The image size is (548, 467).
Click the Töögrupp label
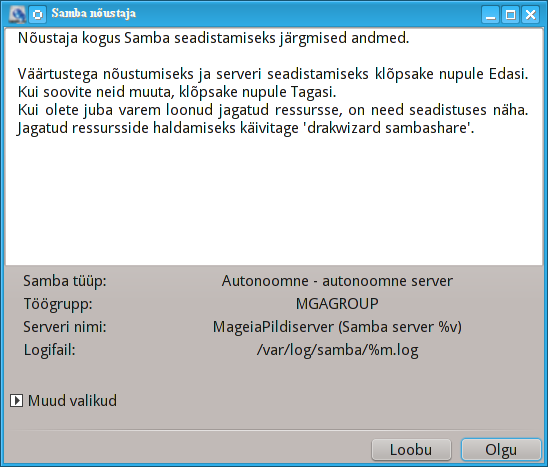click(58, 304)
